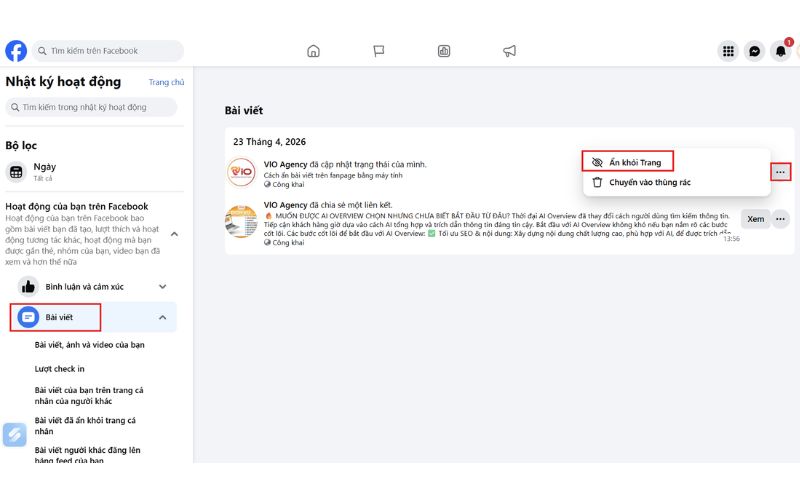Open the Insights chart icon in top bar
Viewport: 800px width, 500px height.
[444, 51]
